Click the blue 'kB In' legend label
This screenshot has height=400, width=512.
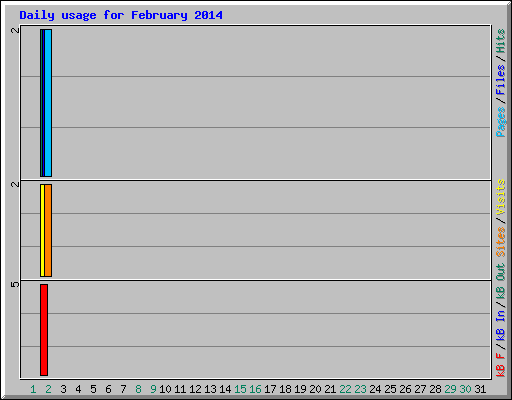[500, 325]
